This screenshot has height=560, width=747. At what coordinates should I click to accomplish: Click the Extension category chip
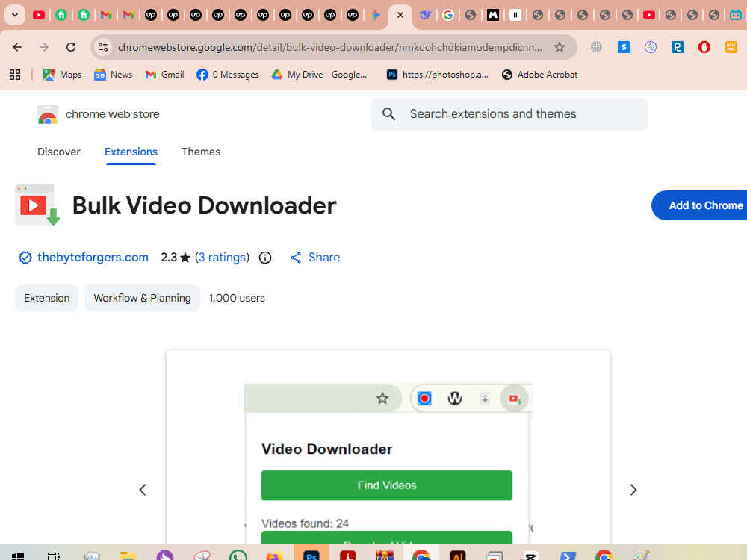[46, 298]
